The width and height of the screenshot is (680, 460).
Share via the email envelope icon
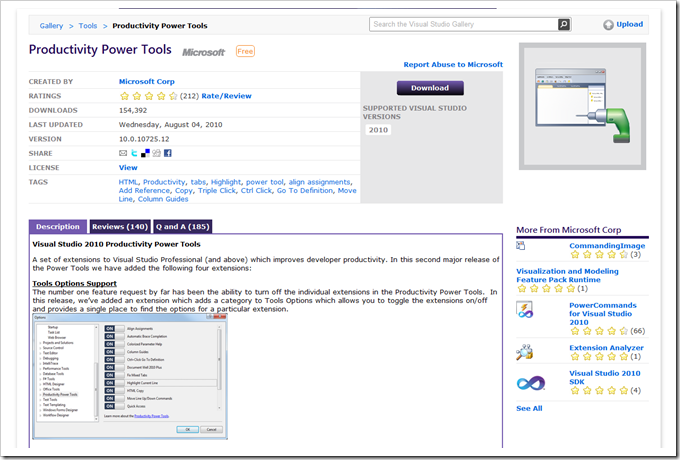click(x=123, y=153)
